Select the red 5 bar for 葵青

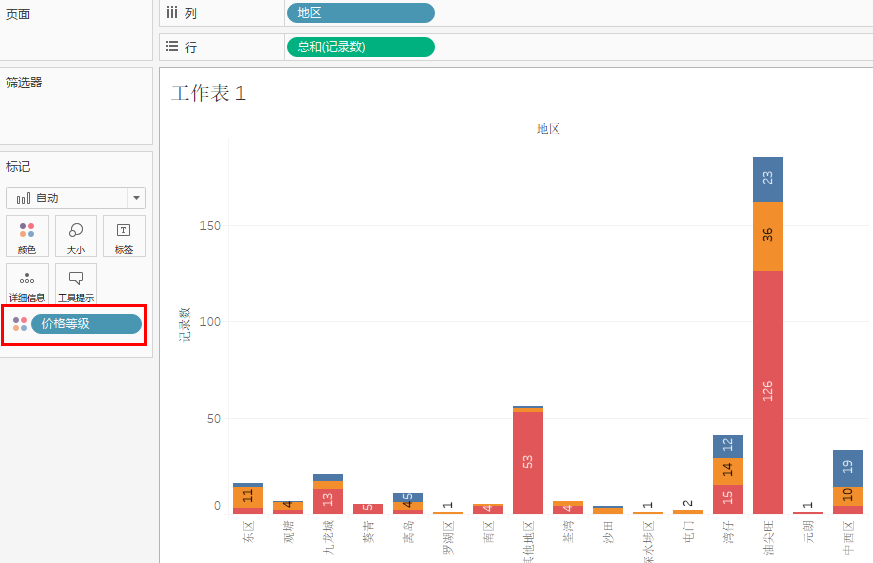pyautogui.click(x=368, y=509)
